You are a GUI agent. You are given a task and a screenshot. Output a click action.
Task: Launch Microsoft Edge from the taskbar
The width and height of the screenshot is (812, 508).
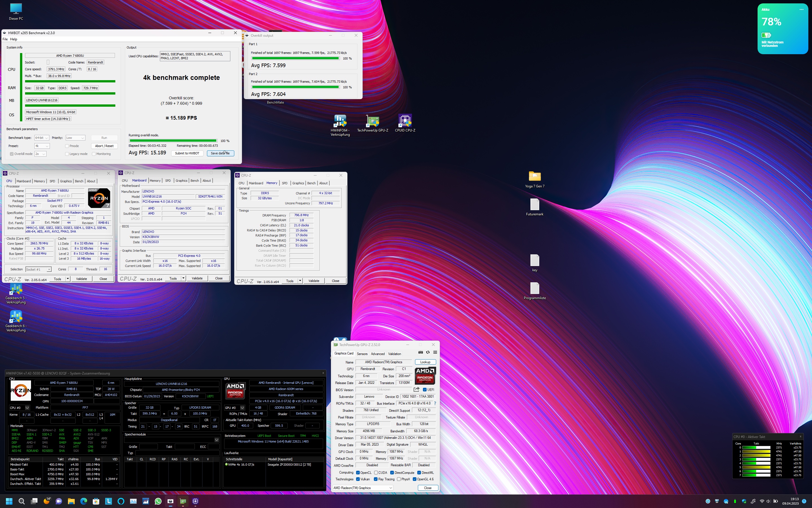click(x=83, y=501)
